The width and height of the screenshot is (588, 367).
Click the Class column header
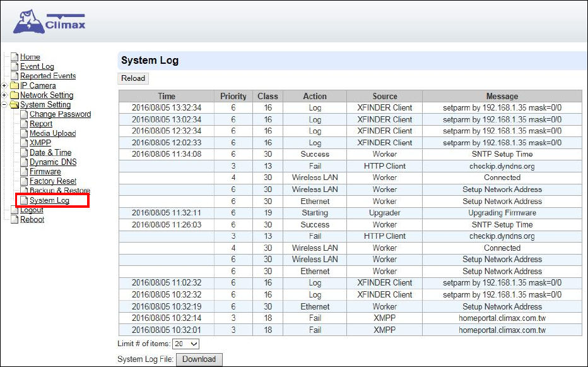click(x=268, y=96)
